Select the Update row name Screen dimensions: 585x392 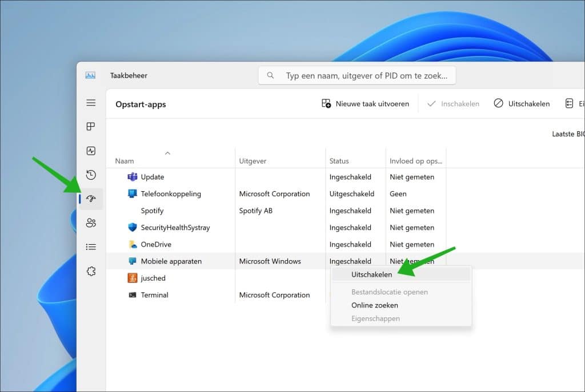[152, 177]
